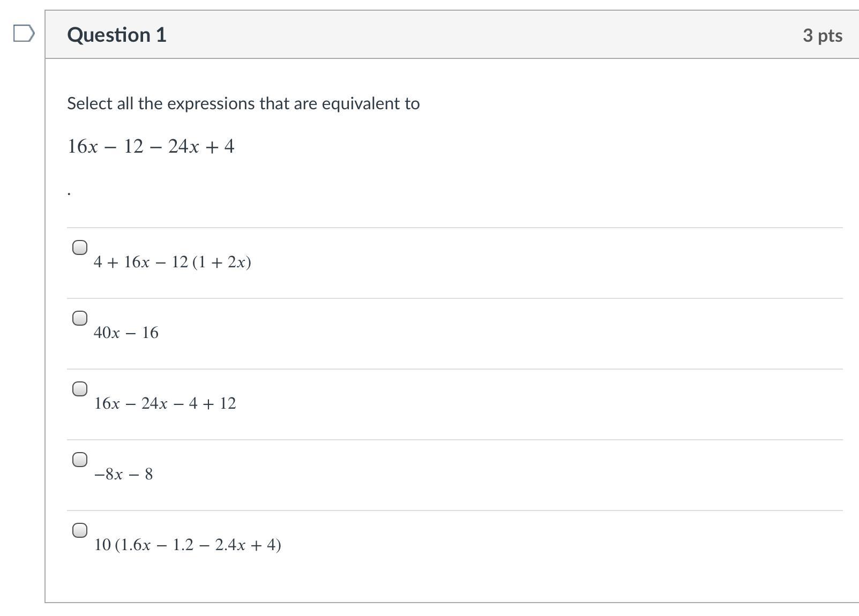Choose the answer label 40x − 16
The image size is (859, 616).
126,333
